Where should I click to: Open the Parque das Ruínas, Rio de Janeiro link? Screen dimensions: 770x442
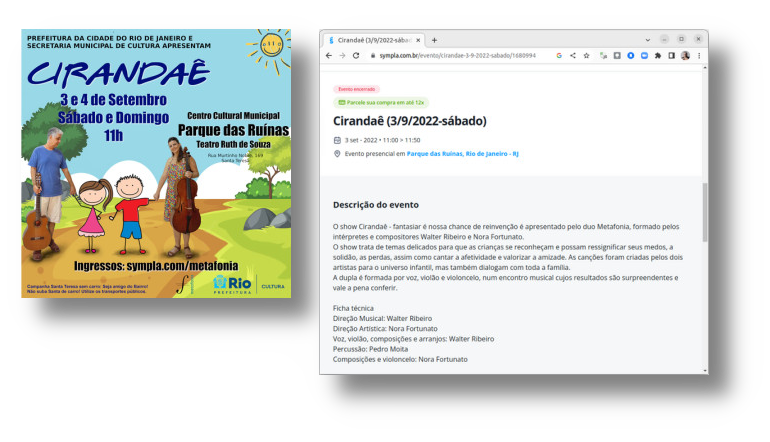click(462, 154)
